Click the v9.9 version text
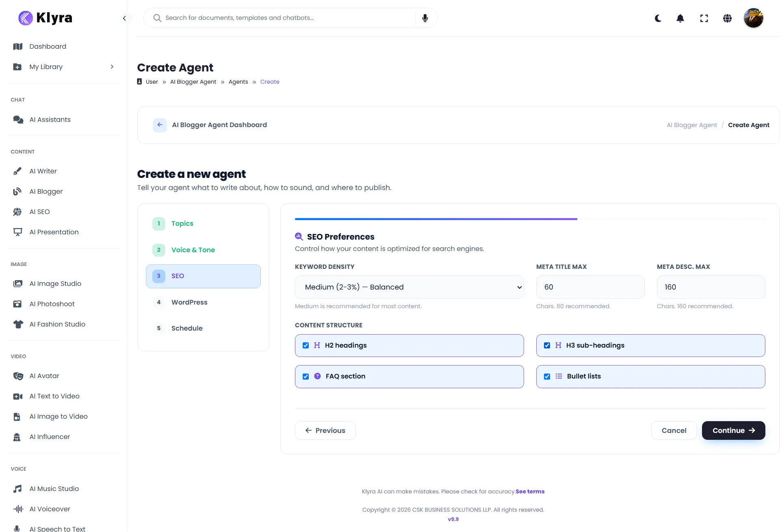Screen dimensions: 780x532 [x=453, y=519]
